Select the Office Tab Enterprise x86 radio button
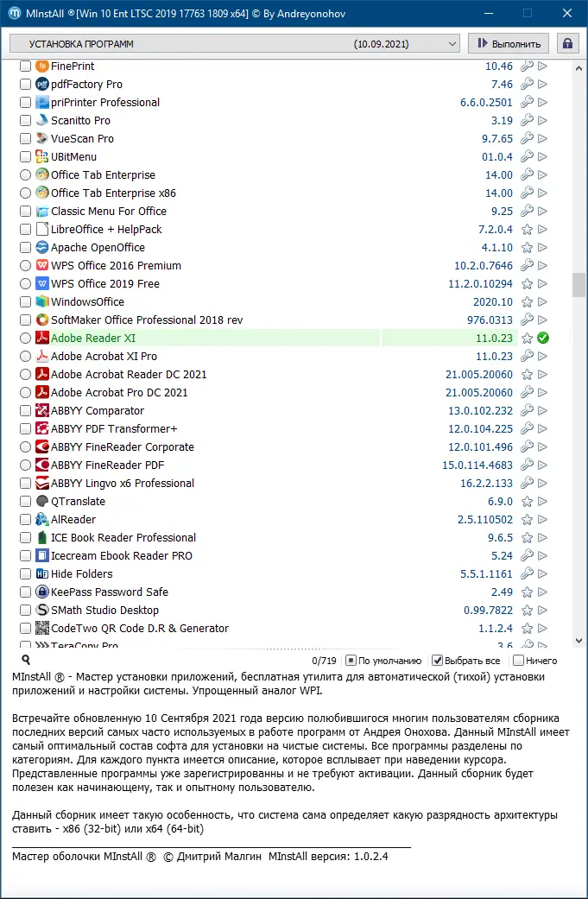 tap(25, 193)
